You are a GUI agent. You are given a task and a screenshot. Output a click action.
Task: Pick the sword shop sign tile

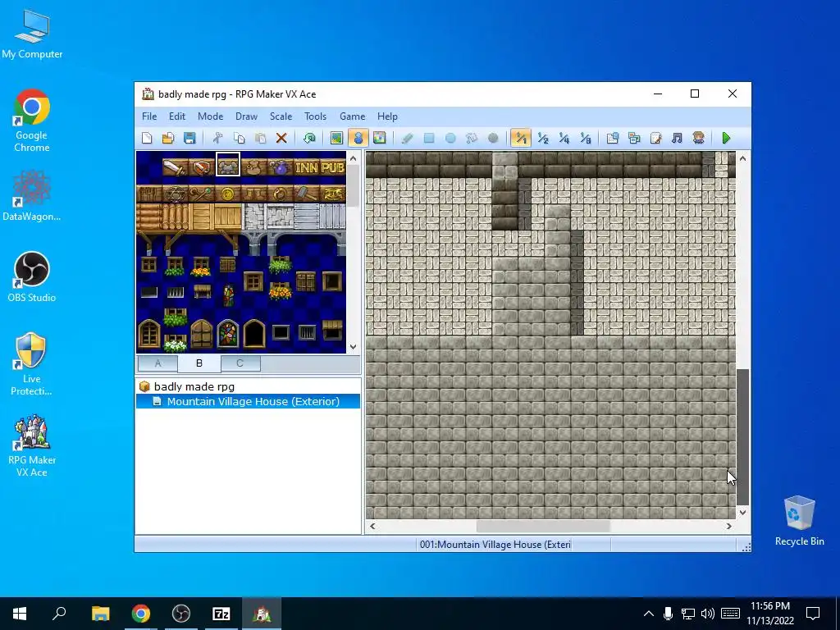176,167
